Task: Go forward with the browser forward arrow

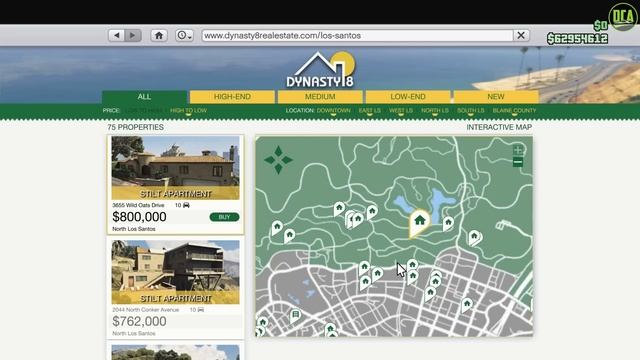Action: click(133, 36)
